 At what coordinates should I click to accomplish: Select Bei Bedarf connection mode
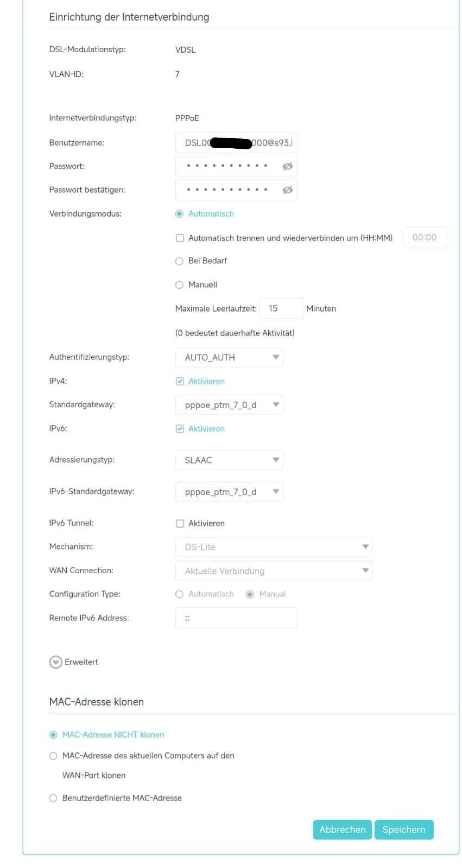180,261
